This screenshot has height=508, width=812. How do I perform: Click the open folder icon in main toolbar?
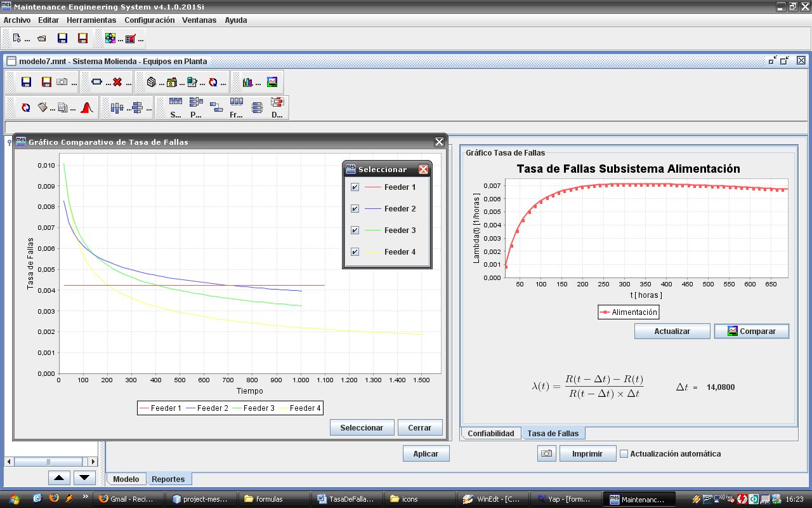tap(42, 39)
